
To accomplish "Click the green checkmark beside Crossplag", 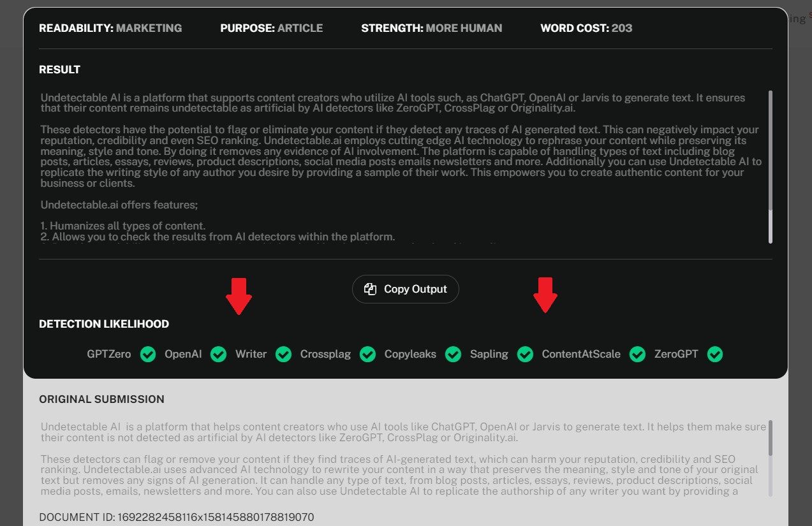I will coord(367,354).
